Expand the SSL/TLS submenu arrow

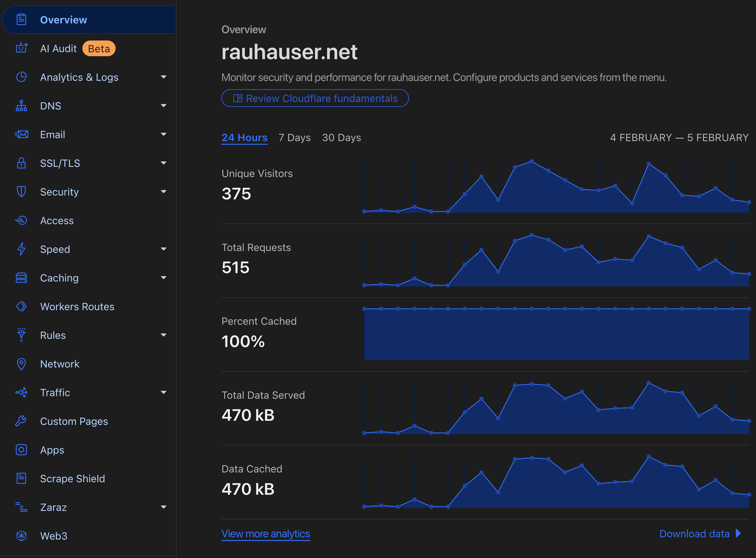163,163
